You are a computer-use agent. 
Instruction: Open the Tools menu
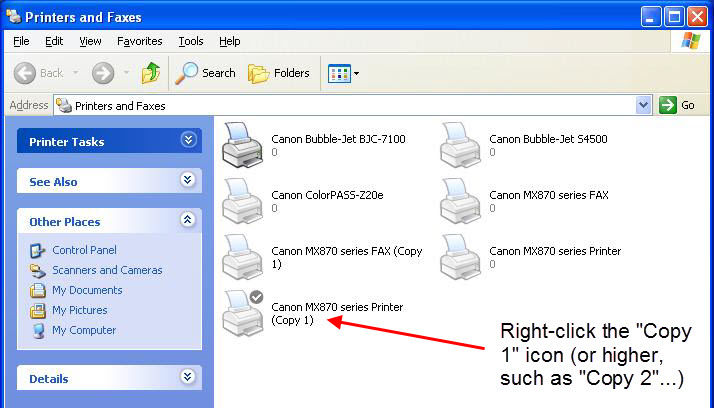coord(190,41)
